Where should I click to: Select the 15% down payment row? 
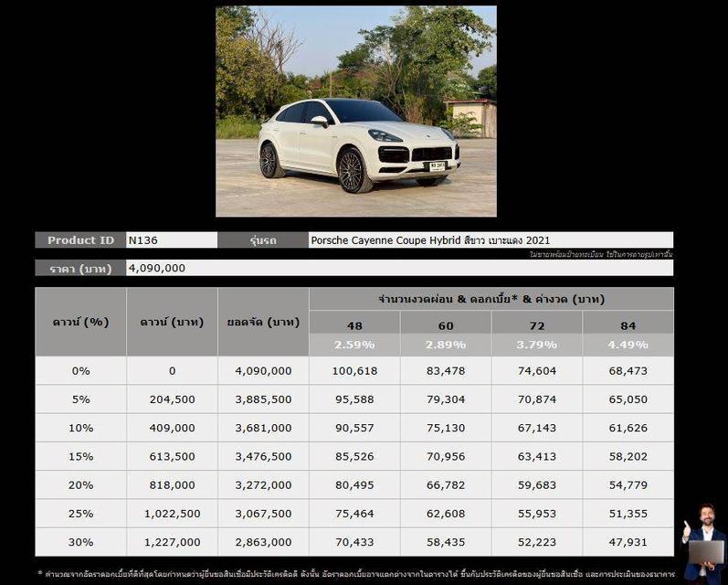pos(80,456)
